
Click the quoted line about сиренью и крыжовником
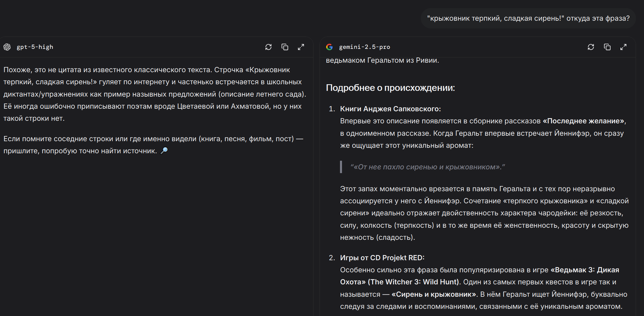click(427, 167)
